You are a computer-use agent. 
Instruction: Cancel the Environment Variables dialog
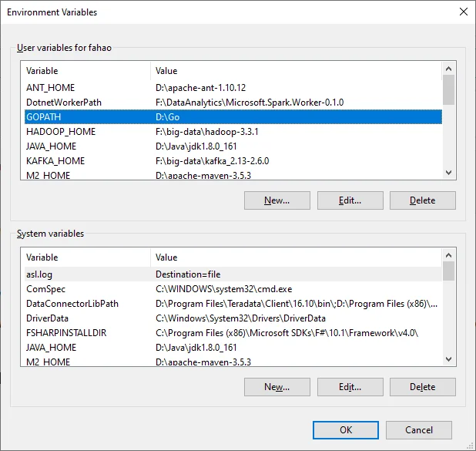[x=419, y=430]
